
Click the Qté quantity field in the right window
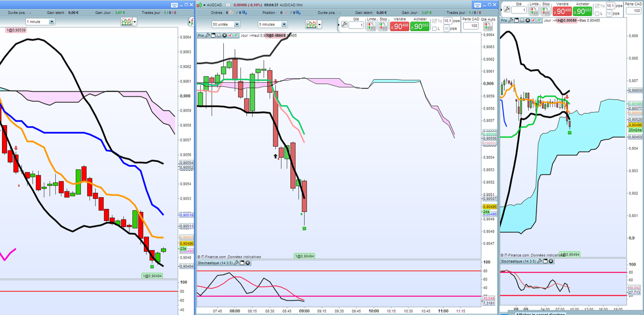click(x=519, y=10)
